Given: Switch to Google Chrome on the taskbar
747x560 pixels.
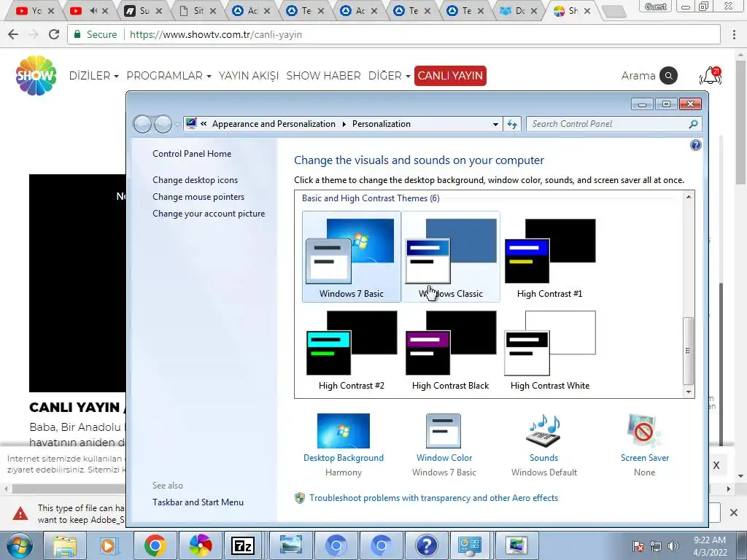Looking at the screenshot, I should point(155,545).
